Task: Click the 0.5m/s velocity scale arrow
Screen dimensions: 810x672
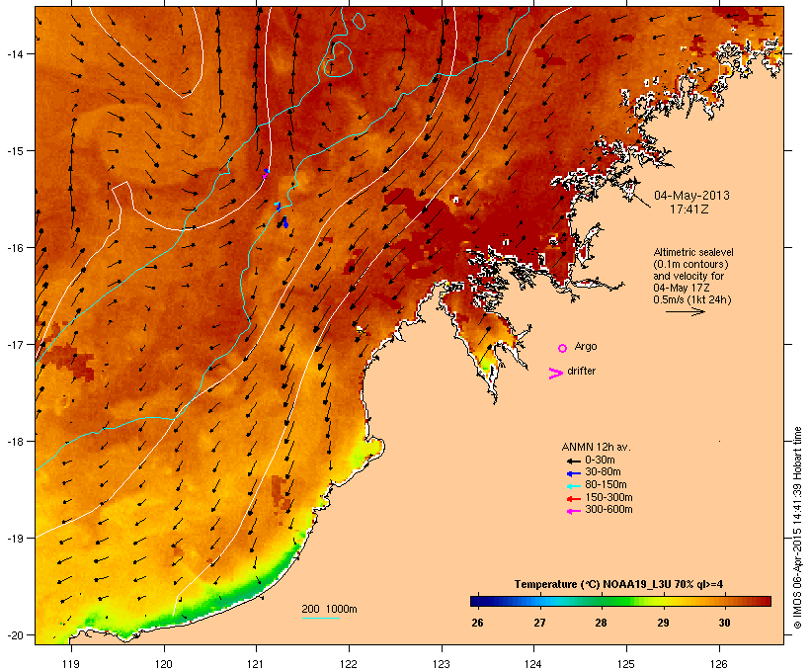Action: (x=685, y=311)
